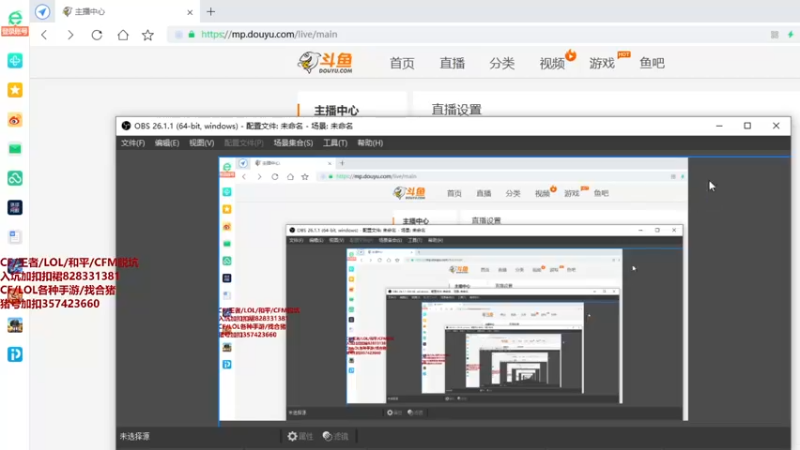800x450 pixels.
Task: Open the green mail sidebar icon
Action: [x=15, y=149]
